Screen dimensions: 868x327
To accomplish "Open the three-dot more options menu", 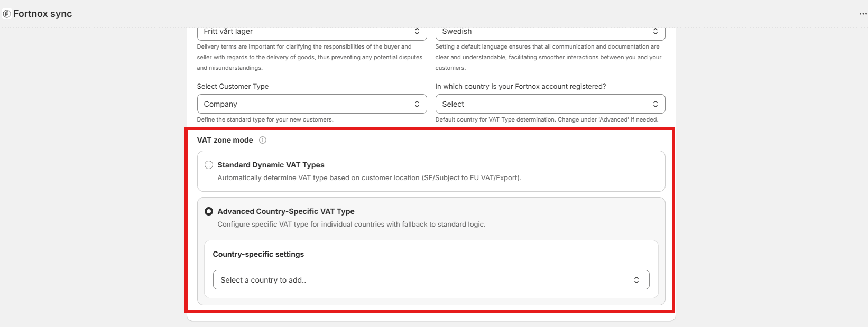I will [x=863, y=14].
